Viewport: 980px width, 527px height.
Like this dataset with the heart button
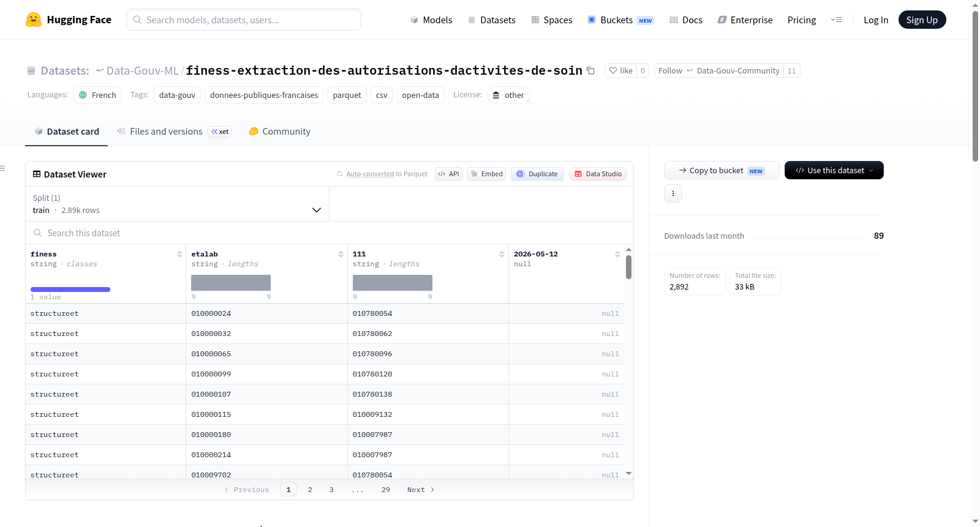(620, 70)
